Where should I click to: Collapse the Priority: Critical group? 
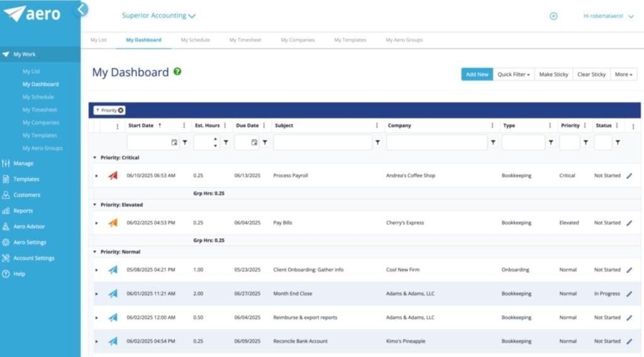coord(94,158)
